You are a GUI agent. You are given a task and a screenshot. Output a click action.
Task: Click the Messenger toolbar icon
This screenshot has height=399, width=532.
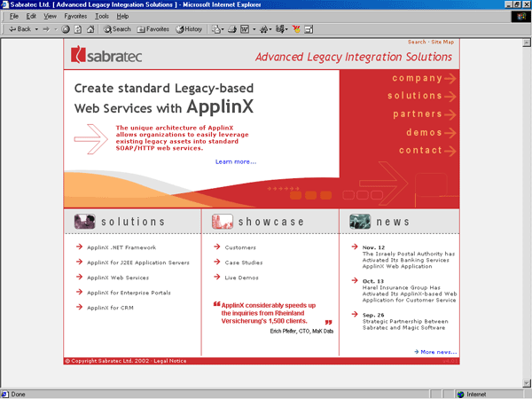(x=296, y=29)
